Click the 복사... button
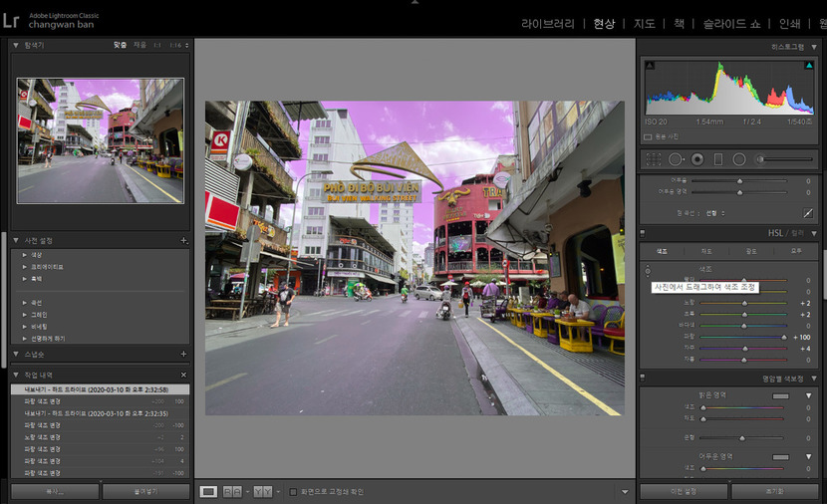This screenshot has width=827, height=504. [55, 491]
